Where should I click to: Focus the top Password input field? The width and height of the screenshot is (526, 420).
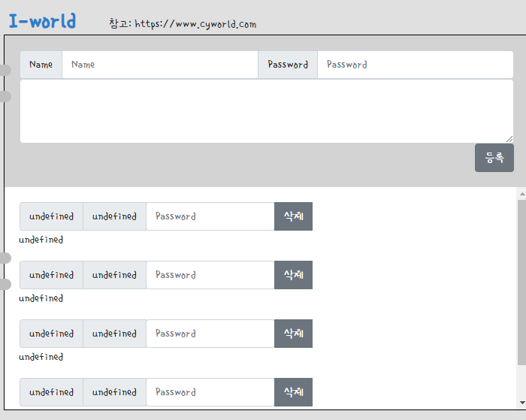click(x=416, y=65)
